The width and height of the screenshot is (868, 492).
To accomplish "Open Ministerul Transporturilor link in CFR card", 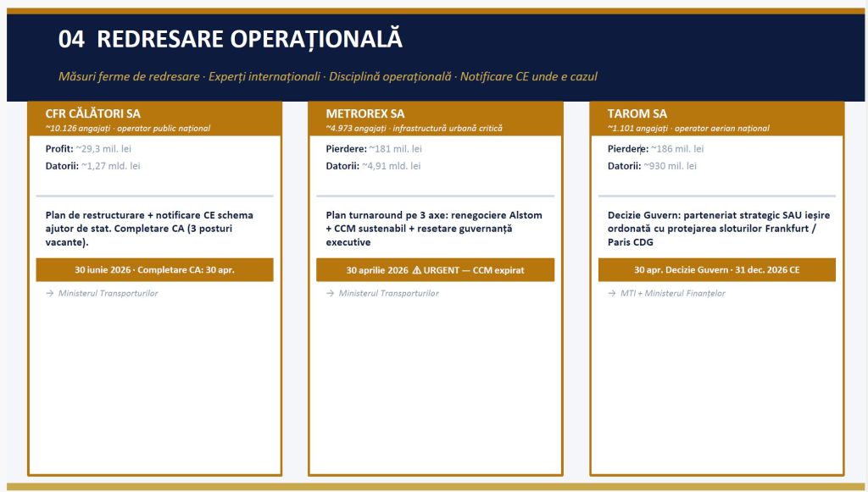I will (108, 294).
